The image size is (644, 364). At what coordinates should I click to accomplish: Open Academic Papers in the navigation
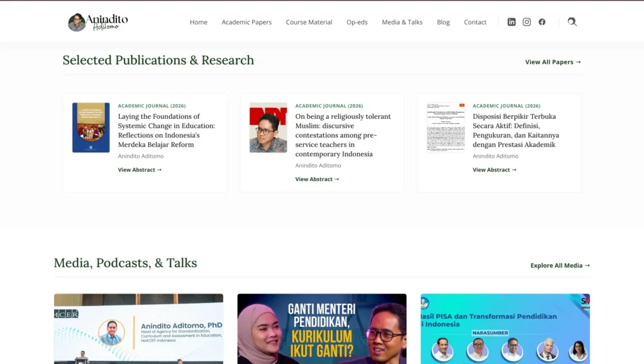[x=247, y=22]
